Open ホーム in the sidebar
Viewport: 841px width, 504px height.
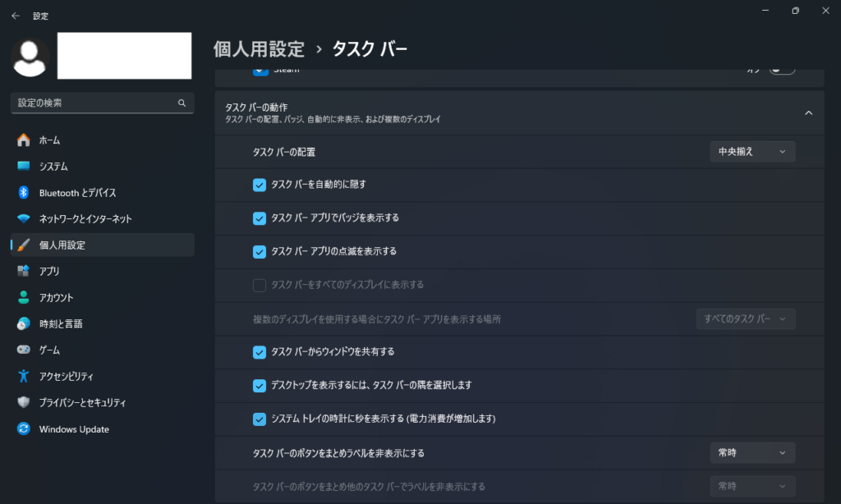pos(103,140)
